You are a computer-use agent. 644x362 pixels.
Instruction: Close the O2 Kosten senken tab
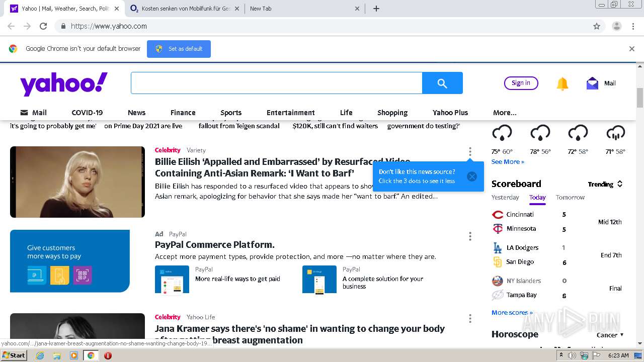[237, 9]
